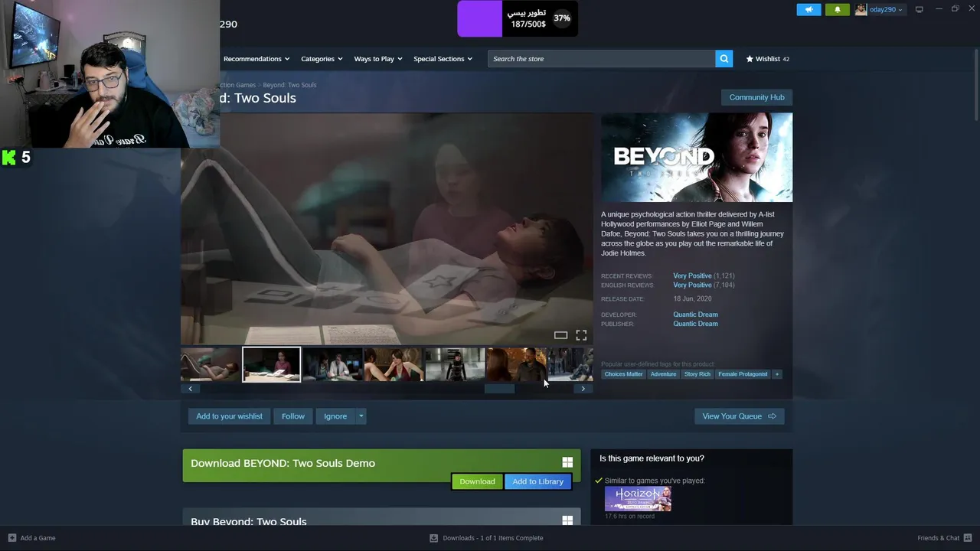Select thumbnail of two men at desk

pos(332,364)
